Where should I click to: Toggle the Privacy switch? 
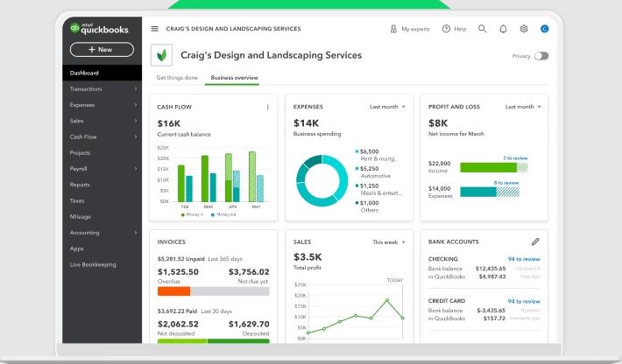coord(541,56)
